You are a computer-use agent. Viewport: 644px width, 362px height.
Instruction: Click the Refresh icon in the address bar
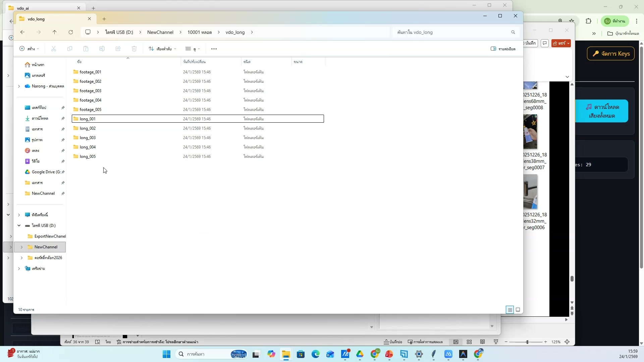[x=71, y=32]
